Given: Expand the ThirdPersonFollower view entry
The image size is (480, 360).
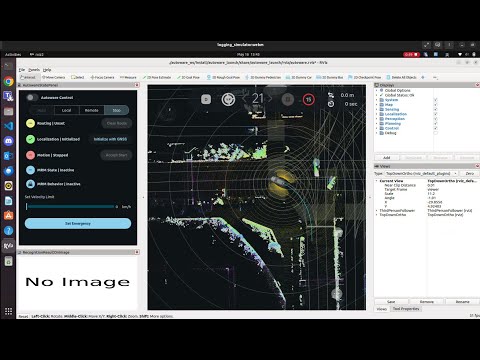Looking at the screenshot, I should click(377, 211).
